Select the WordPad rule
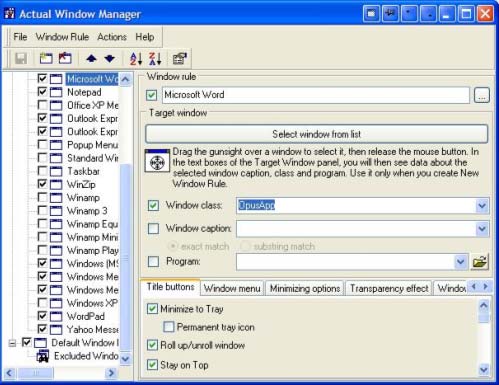 (x=86, y=316)
